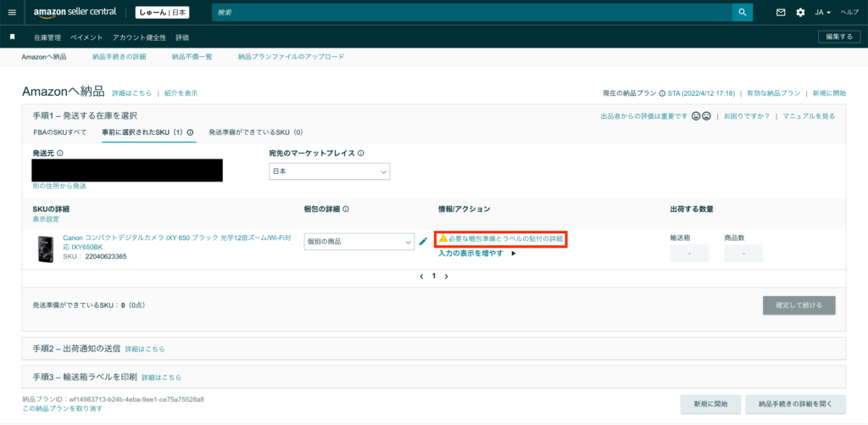Screen dimensions: 868x425
Task: Click 有効な納品プラン link
Action: click(774, 93)
